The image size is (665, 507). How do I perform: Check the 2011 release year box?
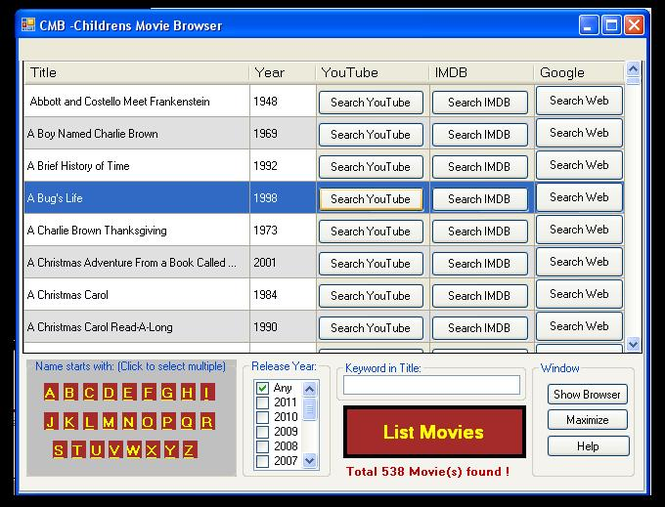[263, 402]
